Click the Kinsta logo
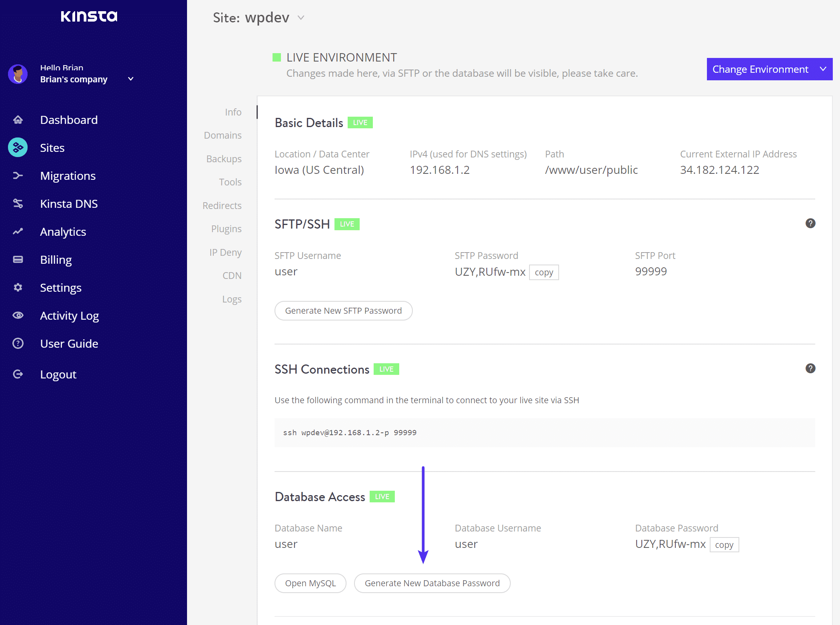 click(x=89, y=16)
